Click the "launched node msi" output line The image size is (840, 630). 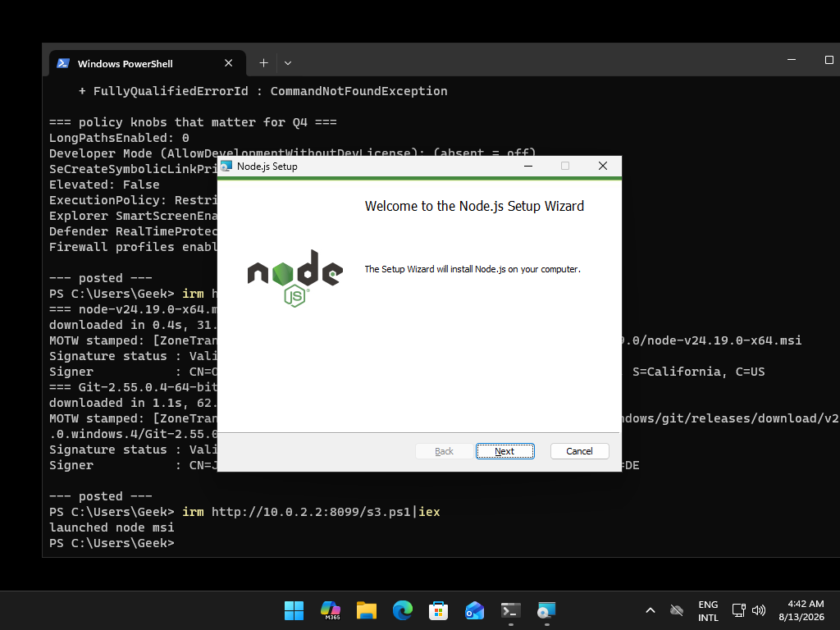112,527
